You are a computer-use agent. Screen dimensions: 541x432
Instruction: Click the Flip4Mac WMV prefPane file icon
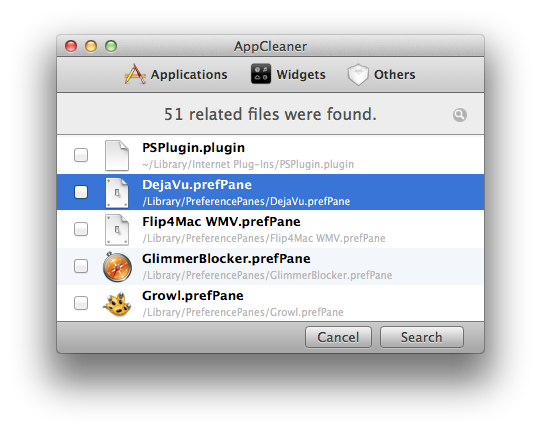point(117,230)
